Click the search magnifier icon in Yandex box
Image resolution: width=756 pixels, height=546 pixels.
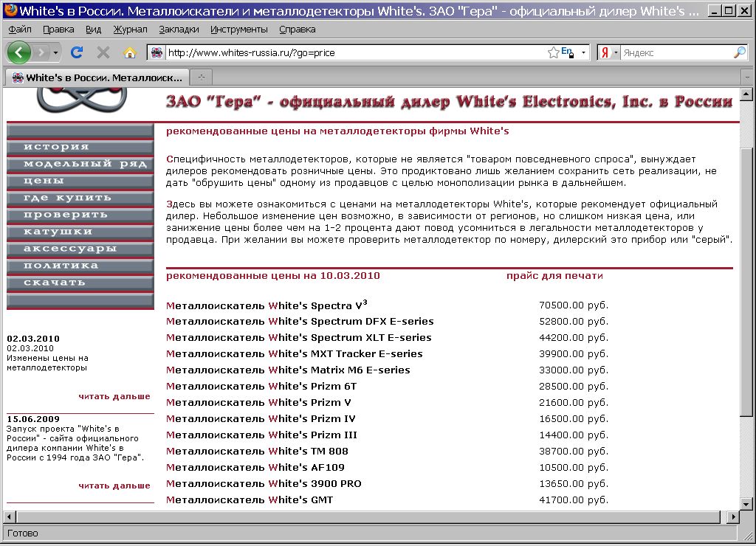coord(739,52)
